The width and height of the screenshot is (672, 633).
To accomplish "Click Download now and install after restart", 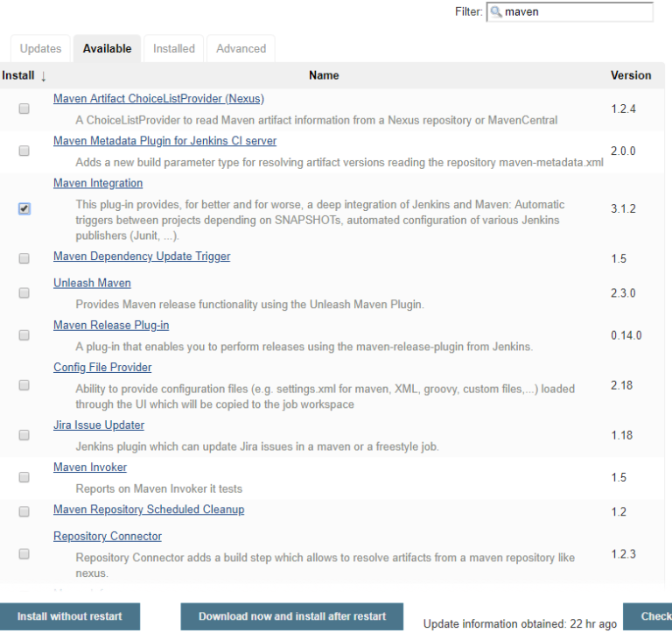I will tap(292, 616).
